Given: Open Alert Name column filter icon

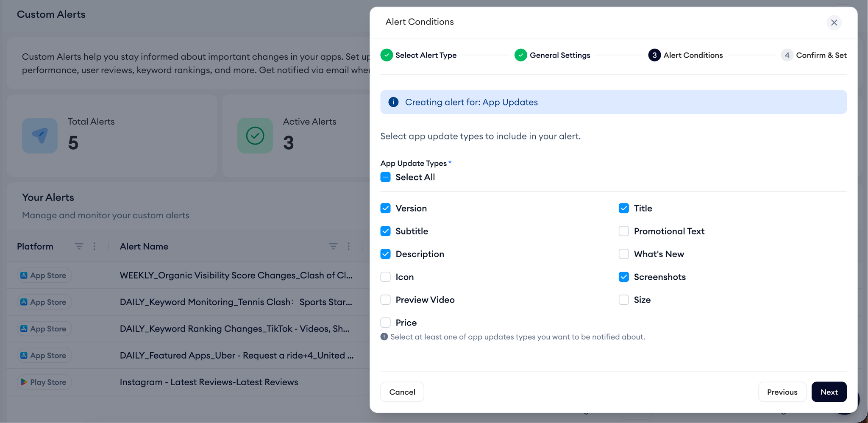Looking at the screenshot, I should 333,246.
